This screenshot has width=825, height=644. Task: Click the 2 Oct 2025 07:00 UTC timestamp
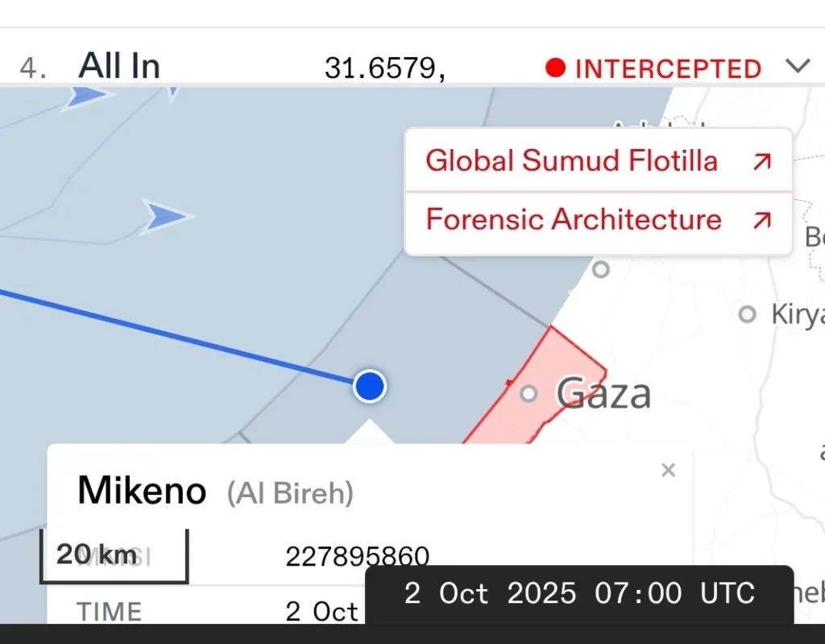[x=579, y=593]
